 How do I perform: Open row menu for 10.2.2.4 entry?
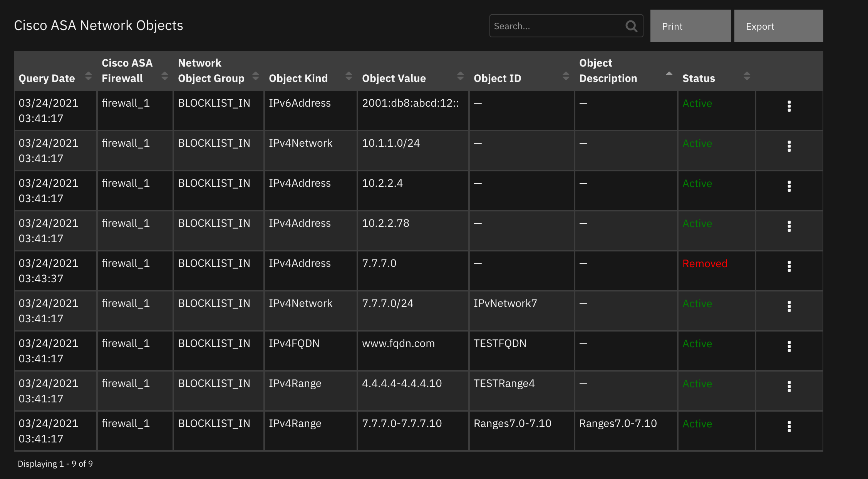[789, 186]
